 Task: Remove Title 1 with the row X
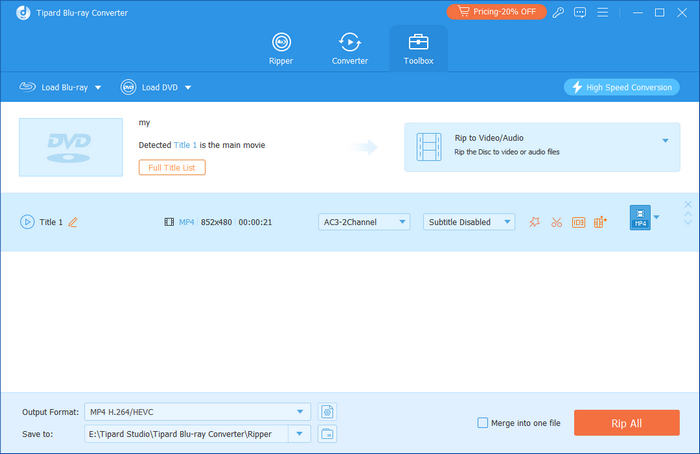pos(688,204)
